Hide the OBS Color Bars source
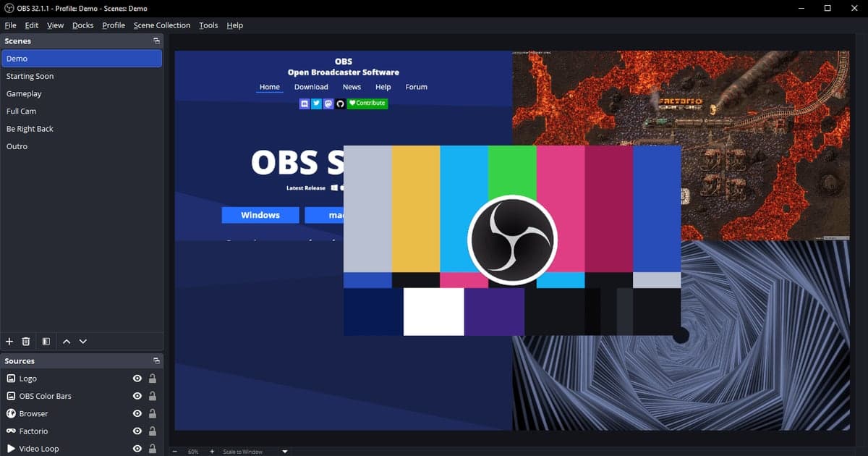The width and height of the screenshot is (868, 456). point(137,396)
